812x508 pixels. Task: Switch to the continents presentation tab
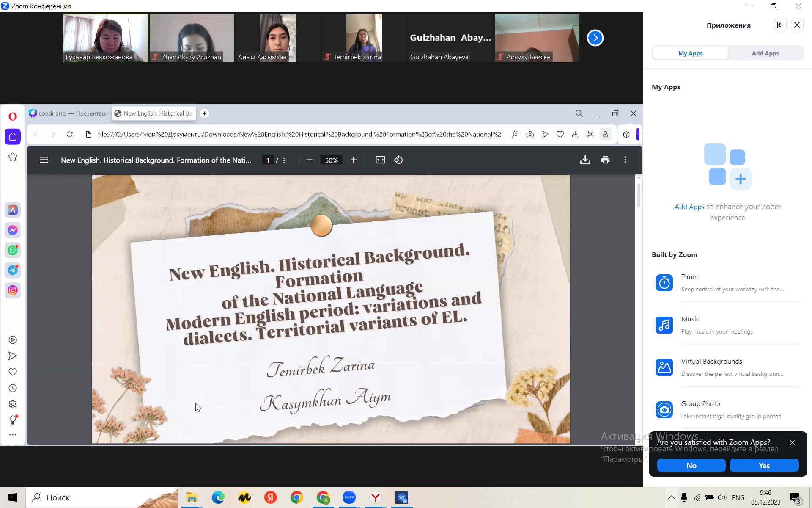point(69,113)
